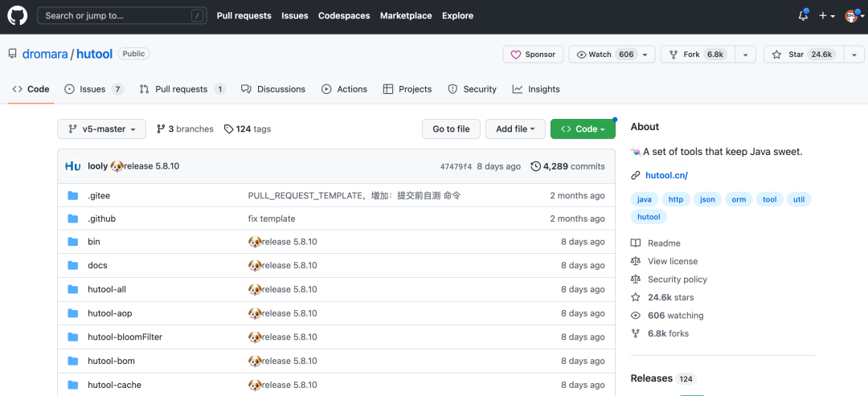Expand the Add file dropdown

(x=516, y=129)
